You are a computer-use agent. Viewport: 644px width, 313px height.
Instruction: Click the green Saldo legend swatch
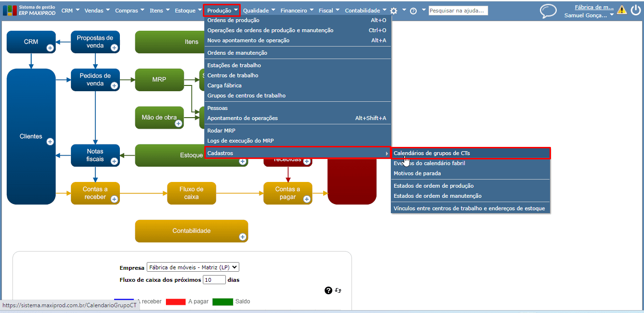pyautogui.click(x=222, y=301)
